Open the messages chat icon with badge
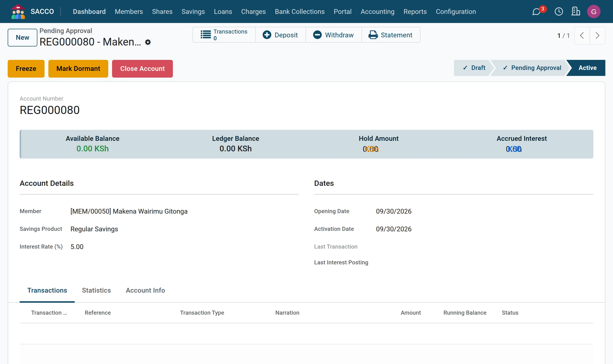 537,11
